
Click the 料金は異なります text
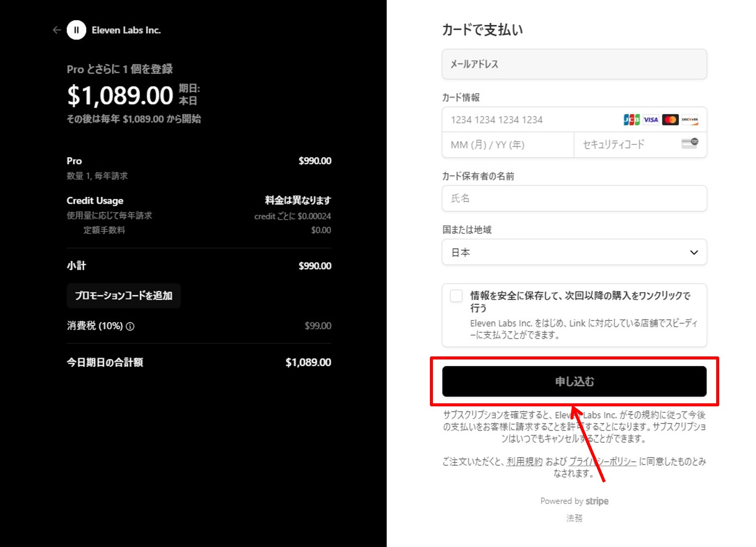point(298,200)
